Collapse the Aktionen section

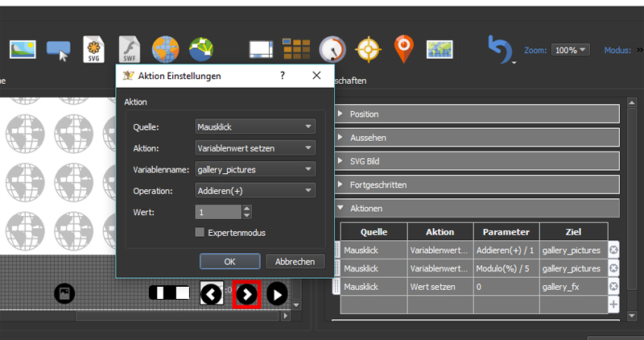click(478, 208)
